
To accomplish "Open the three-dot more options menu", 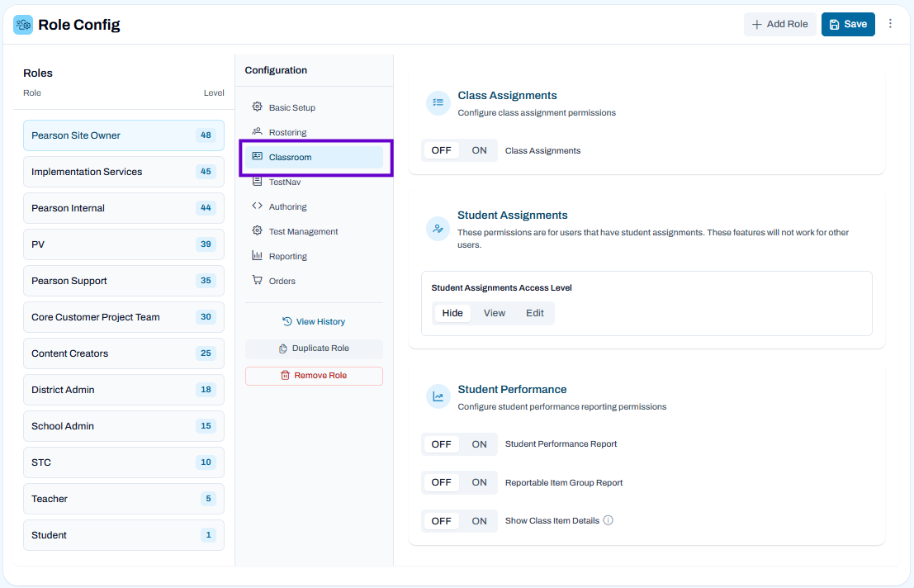I will (x=890, y=24).
